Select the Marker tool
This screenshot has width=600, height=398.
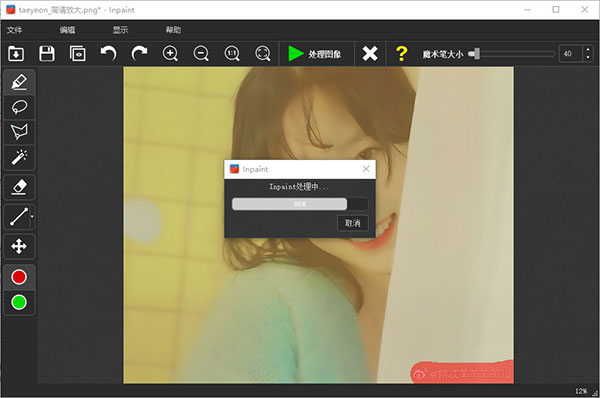click(19, 82)
